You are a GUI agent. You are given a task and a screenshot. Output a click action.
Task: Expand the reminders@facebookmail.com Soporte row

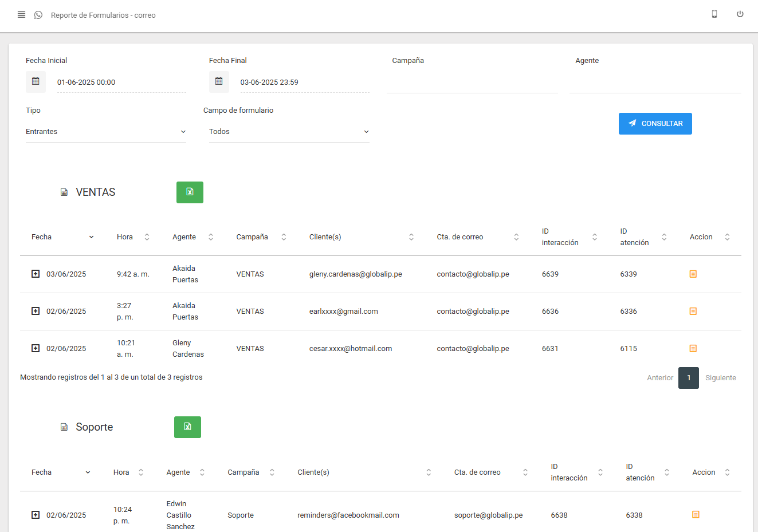[x=36, y=515]
